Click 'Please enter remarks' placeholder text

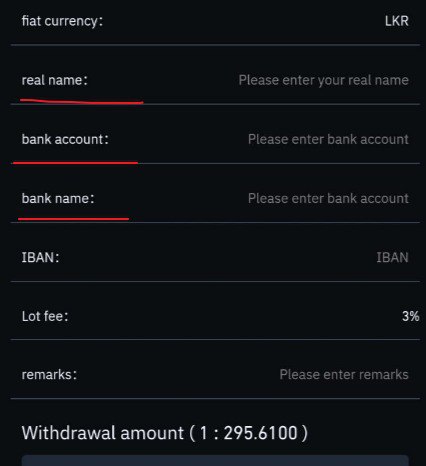[344, 374]
